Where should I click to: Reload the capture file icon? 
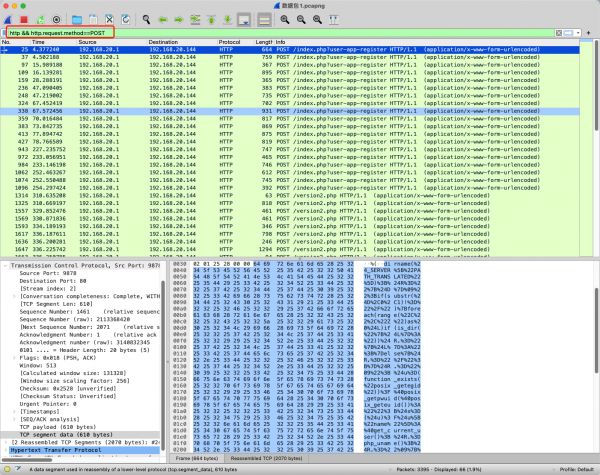click(x=125, y=20)
